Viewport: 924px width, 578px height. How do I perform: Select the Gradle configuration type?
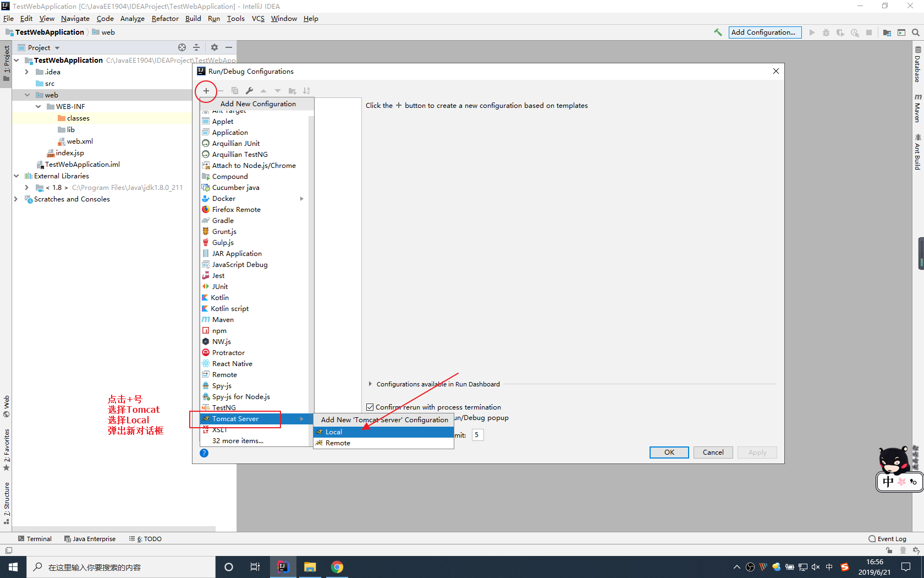[253, 221]
